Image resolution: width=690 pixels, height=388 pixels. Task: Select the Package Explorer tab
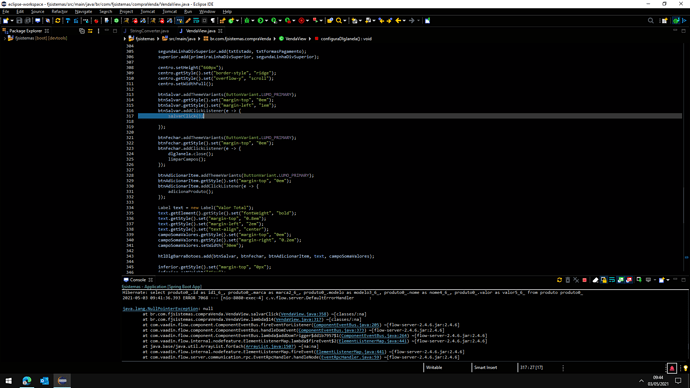click(26, 31)
